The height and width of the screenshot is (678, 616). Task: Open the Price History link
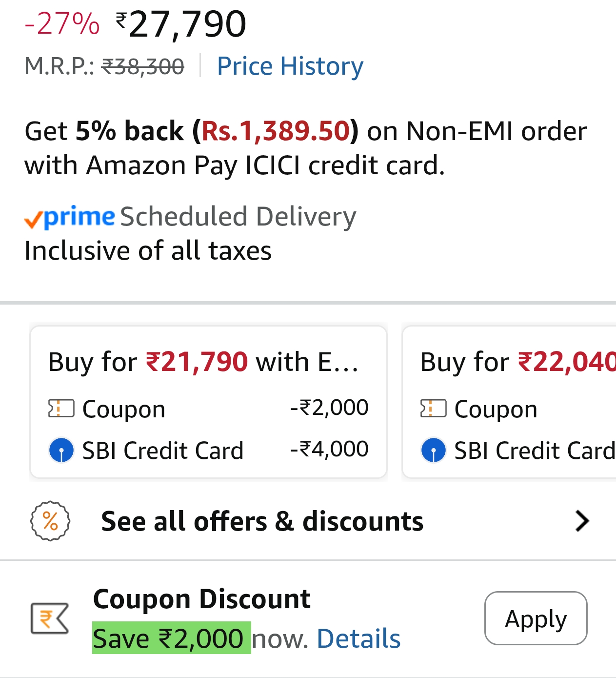coord(290,66)
